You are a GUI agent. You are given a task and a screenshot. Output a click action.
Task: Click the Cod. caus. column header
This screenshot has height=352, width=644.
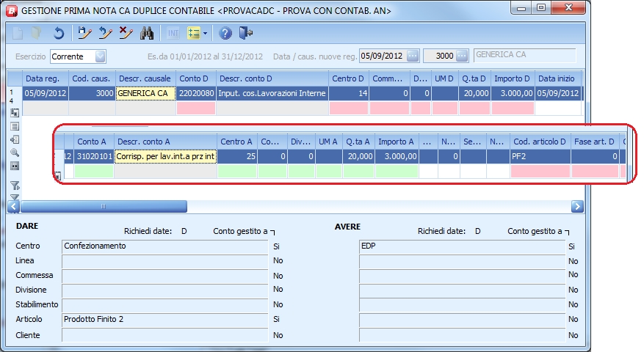(x=92, y=78)
